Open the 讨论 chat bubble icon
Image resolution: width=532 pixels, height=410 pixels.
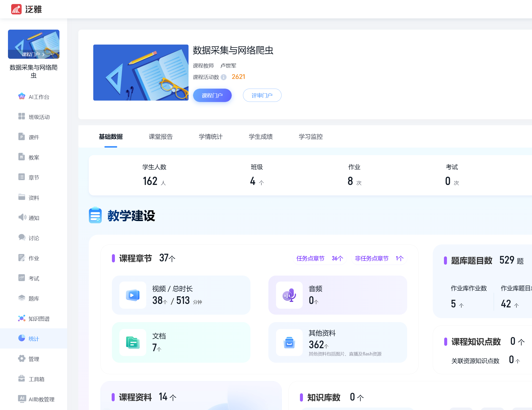tap(22, 237)
